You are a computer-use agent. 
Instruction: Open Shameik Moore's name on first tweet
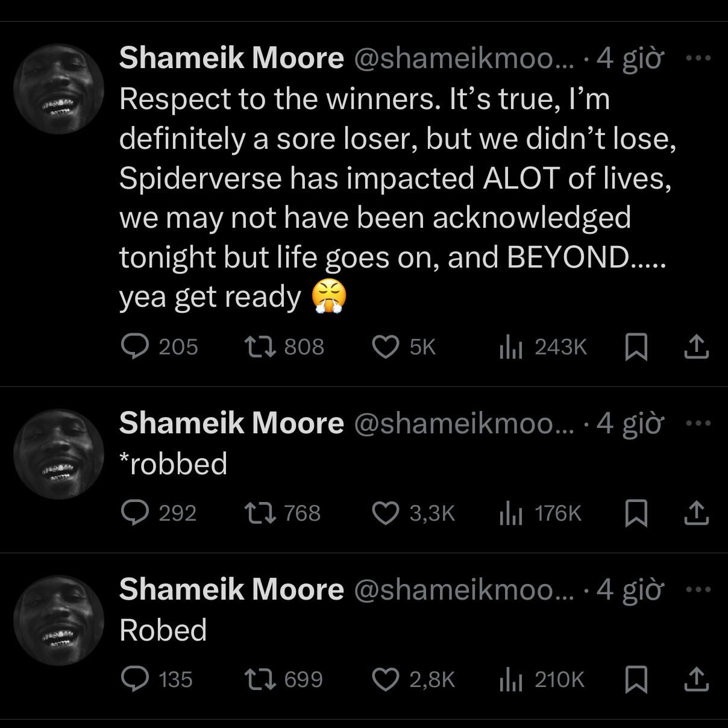[x=231, y=58]
